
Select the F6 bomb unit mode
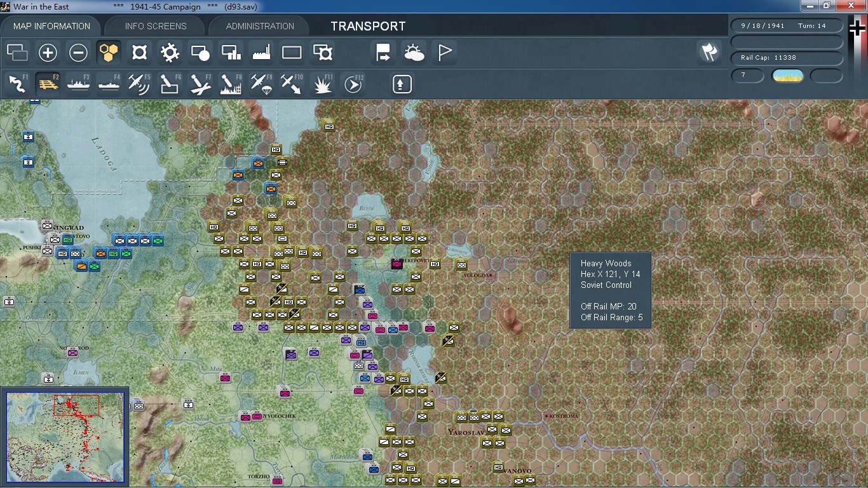(x=170, y=84)
